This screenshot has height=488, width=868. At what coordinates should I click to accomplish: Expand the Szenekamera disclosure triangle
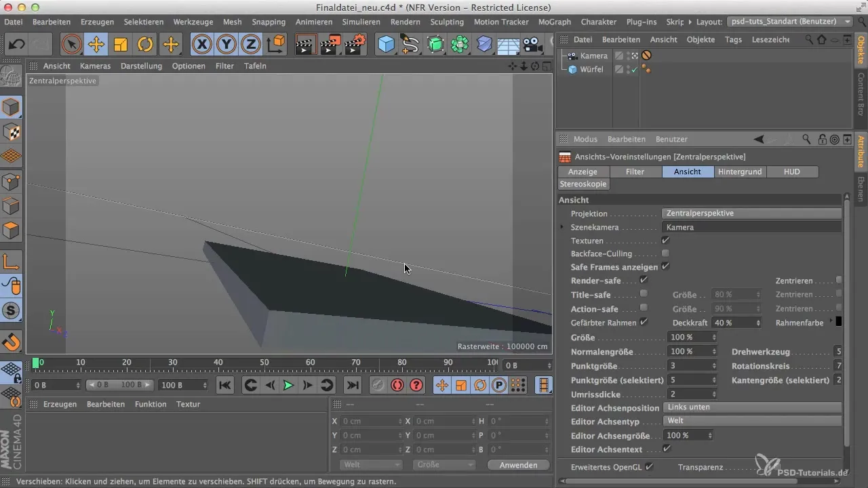pos(562,227)
